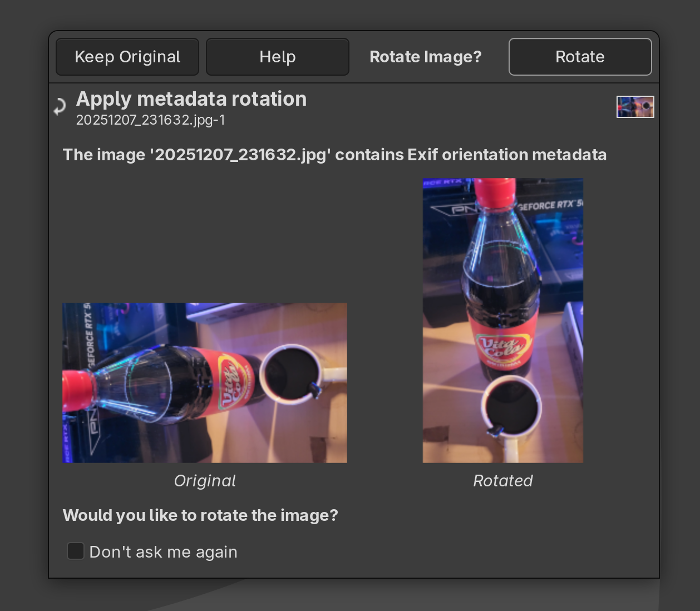This screenshot has height=611, width=700.
Task: Click the Exif orientation metadata message
Action: click(334, 155)
